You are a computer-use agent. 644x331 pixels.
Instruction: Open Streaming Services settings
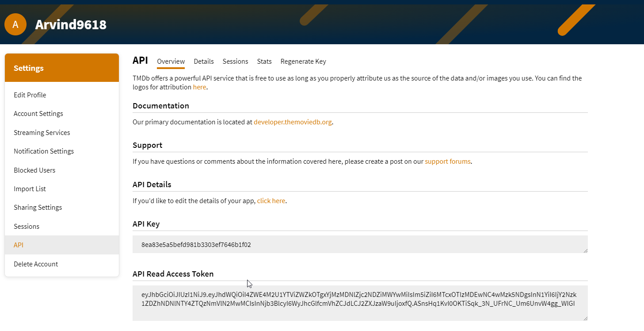click(42, 133)
